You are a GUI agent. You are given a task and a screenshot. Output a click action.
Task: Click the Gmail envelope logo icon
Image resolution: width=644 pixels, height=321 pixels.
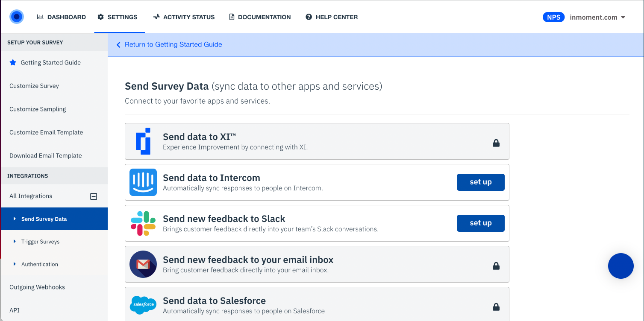(x=143, y=264)
